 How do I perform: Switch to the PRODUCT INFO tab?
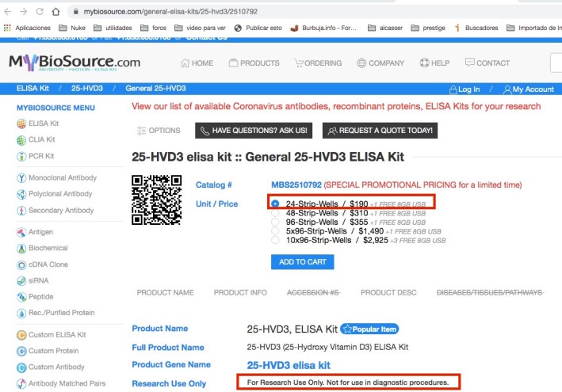tap(240, 293)
